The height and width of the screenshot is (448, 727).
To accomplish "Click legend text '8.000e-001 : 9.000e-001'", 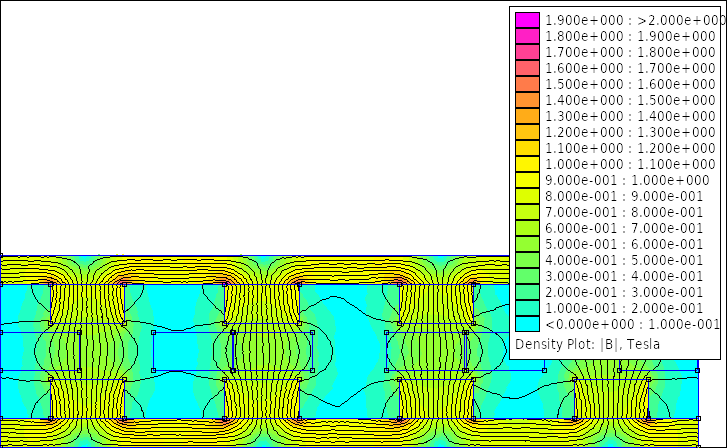I will (x=624, y=196).
